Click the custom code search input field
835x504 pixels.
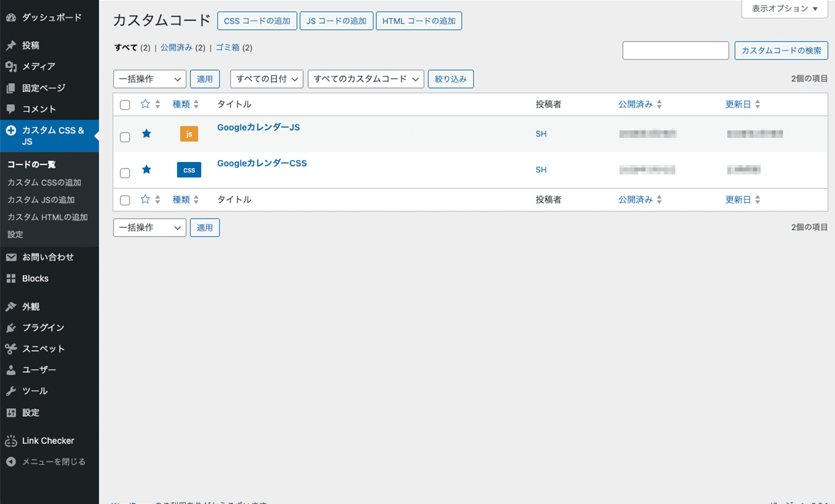(x=675, y=51)
